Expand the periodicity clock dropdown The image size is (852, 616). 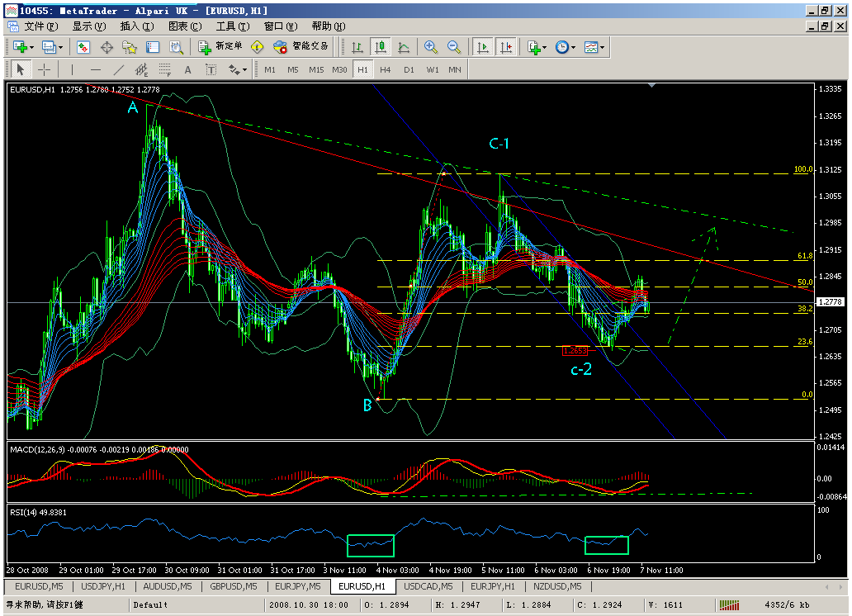point(565,47)
